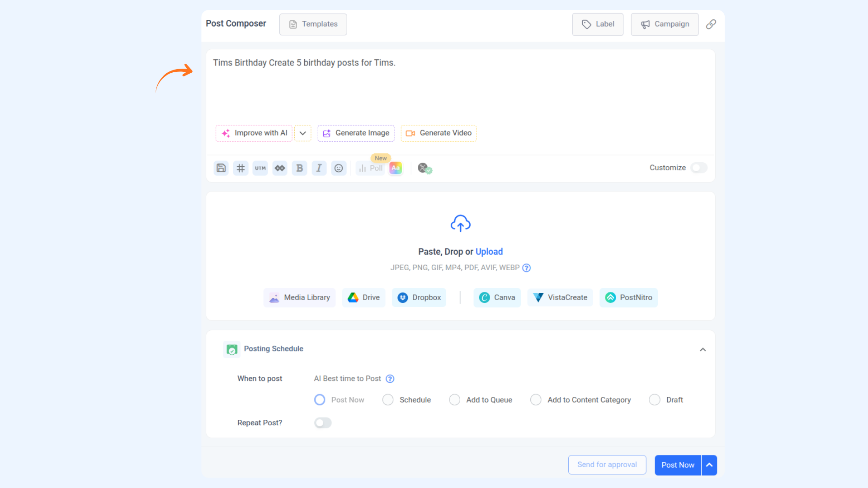Image resolution: width=868 pixels, height=488 pixels.
Task: Click the blue Post Now button
Action: [x=678, y=465]
